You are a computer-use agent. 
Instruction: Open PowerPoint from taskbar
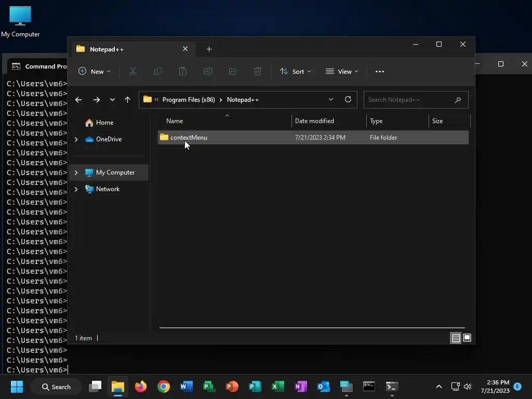pyautogui.click(x=232, y=387)
